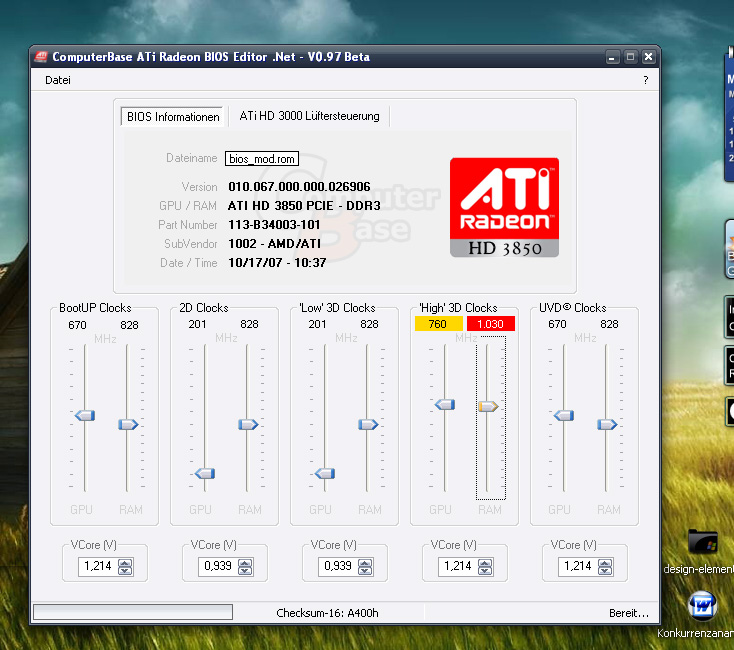Image resolution: width=734 pixels, height=650 pixels.
Task: Increase UVD VCore with up arrow
Action: [605, 563]
